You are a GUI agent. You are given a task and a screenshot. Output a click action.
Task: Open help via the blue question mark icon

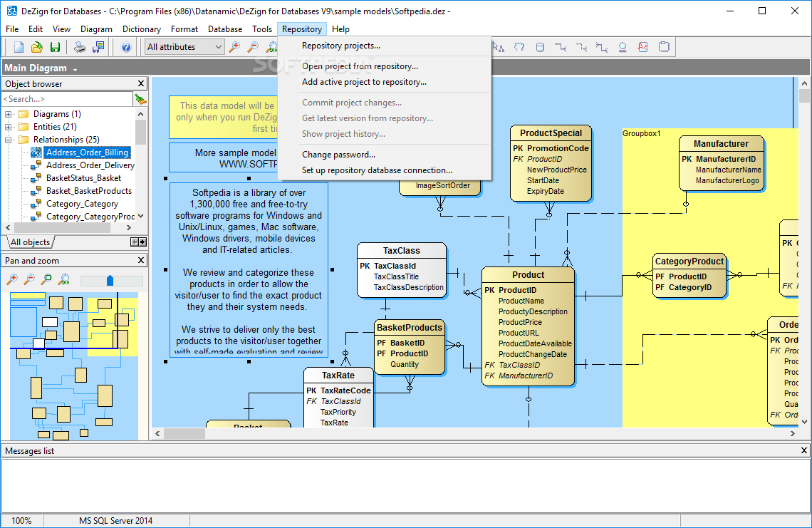(126, 47)
